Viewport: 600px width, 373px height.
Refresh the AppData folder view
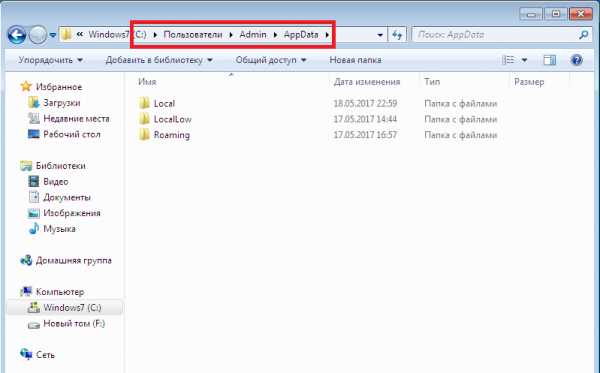coord(397,35)
